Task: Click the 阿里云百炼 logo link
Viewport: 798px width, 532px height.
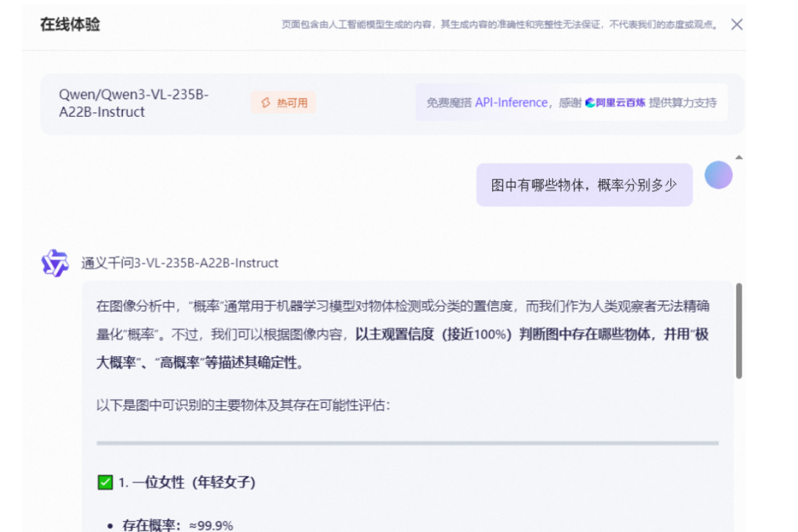Action: pos(615,102)
